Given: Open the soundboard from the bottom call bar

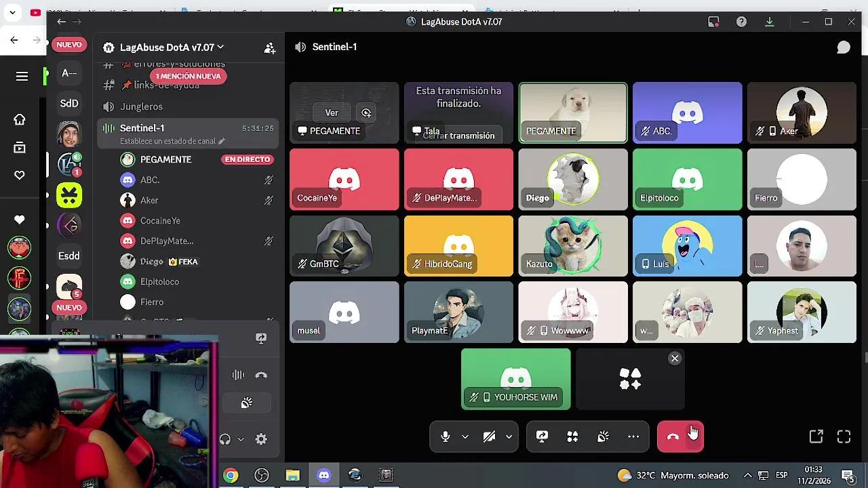Looking at the screenshot, I should (x=603, y=437).
